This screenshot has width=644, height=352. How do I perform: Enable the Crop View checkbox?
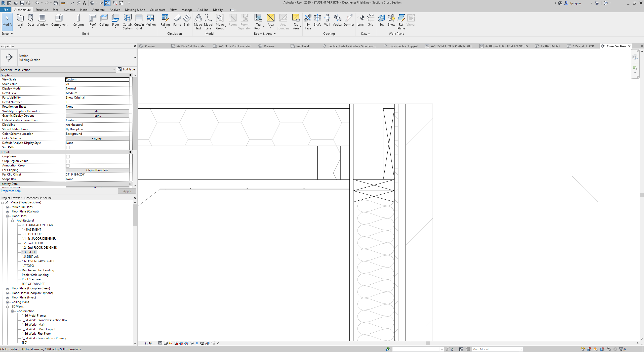click(x=68, y=157)
